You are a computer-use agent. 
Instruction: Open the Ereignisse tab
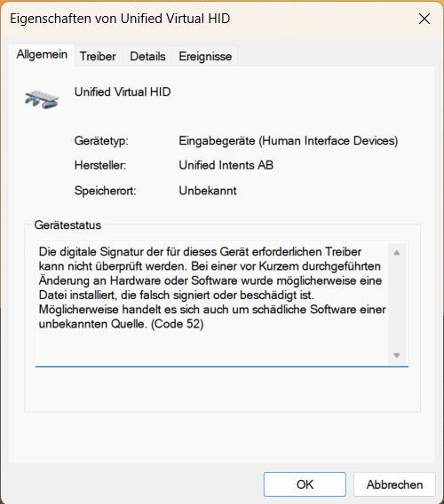tap(205, 57)
